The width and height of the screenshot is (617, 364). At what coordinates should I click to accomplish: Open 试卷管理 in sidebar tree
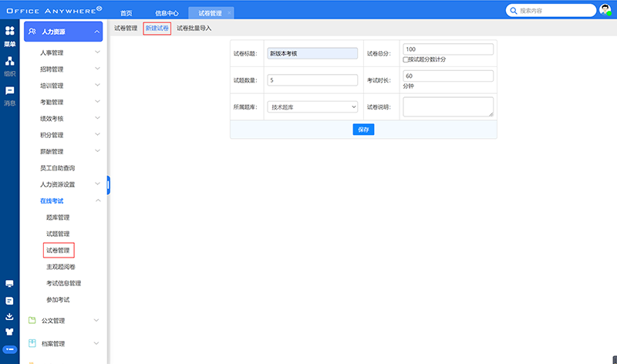pos(59,251)
